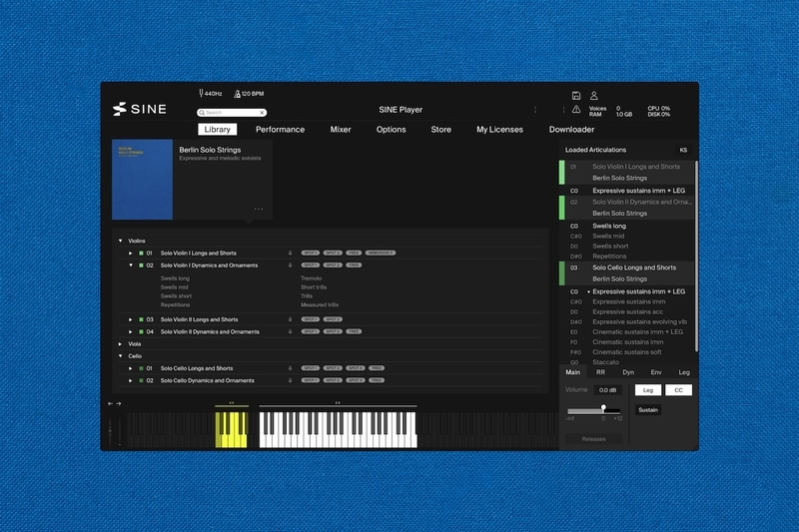This screenshot has height=532, width=799.
Task: Switch to the Env tab
Action: pos(656,372)
